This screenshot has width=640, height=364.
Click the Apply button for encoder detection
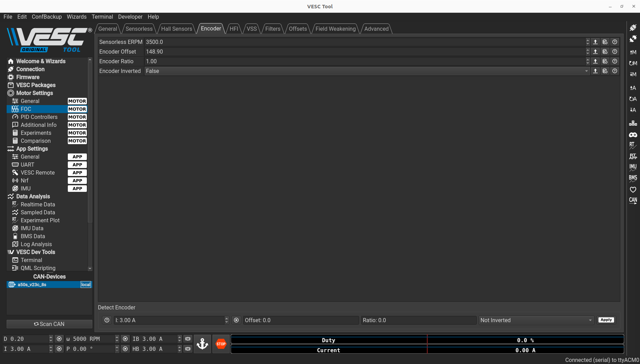click(x=606, y=320)
